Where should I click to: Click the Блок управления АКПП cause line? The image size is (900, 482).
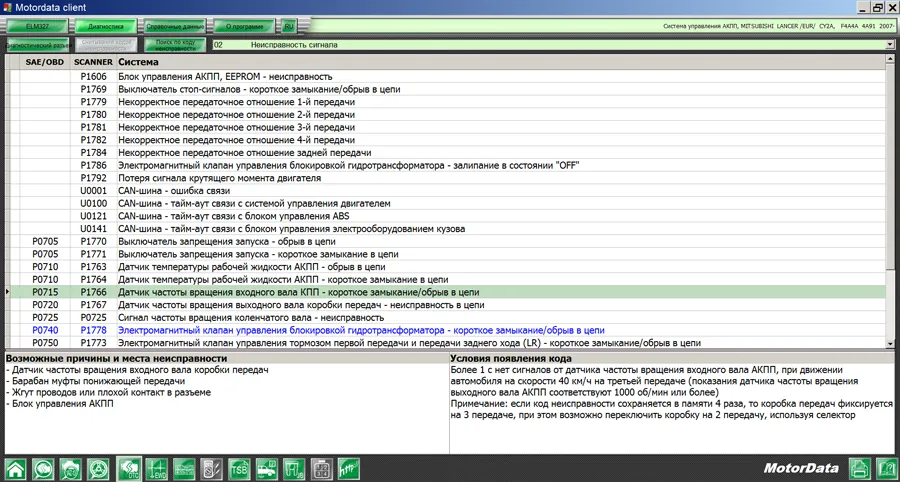coord(60,404)
